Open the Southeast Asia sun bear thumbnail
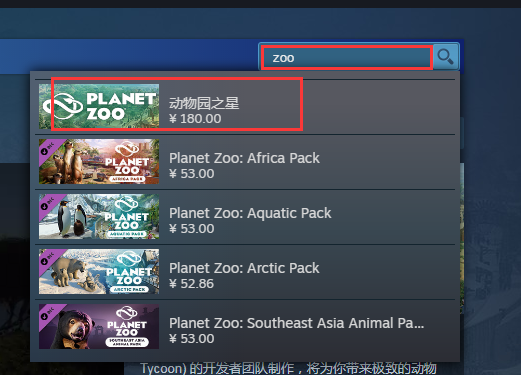Viewport: 521px width, 375px height. click(99, 326)
